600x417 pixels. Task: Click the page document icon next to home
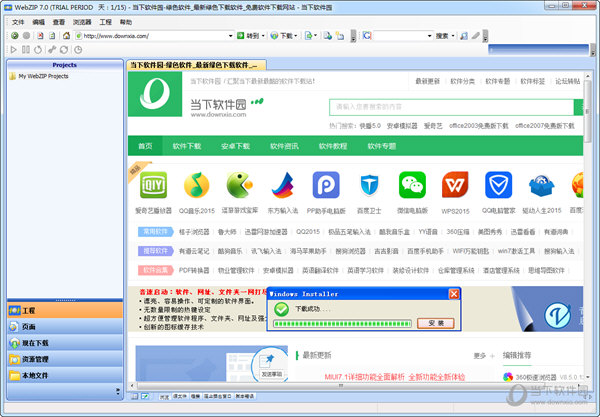(x=52, y=36)
